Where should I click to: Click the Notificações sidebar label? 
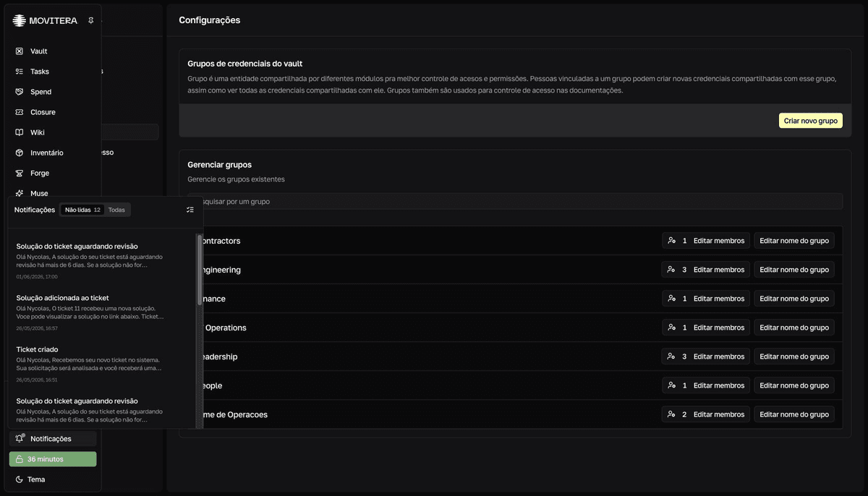pyautogui.click(x=51, y=439)
